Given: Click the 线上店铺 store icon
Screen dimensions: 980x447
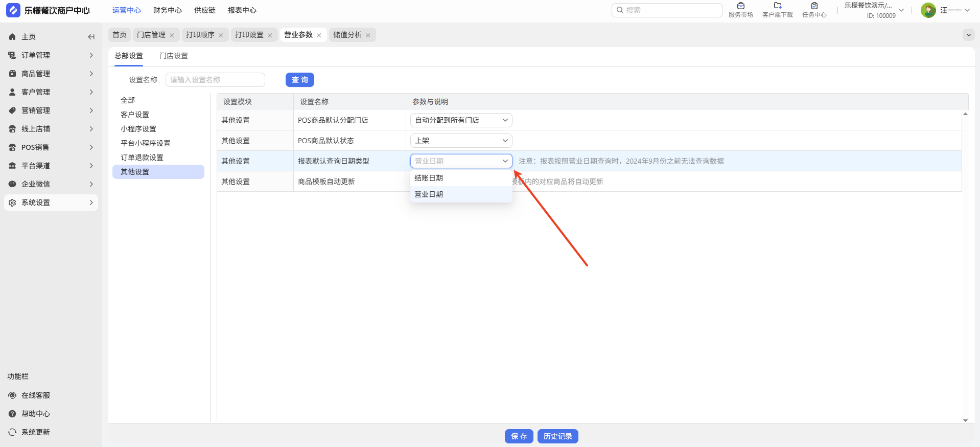Looking at the screenshot, I should pos(12,129).
